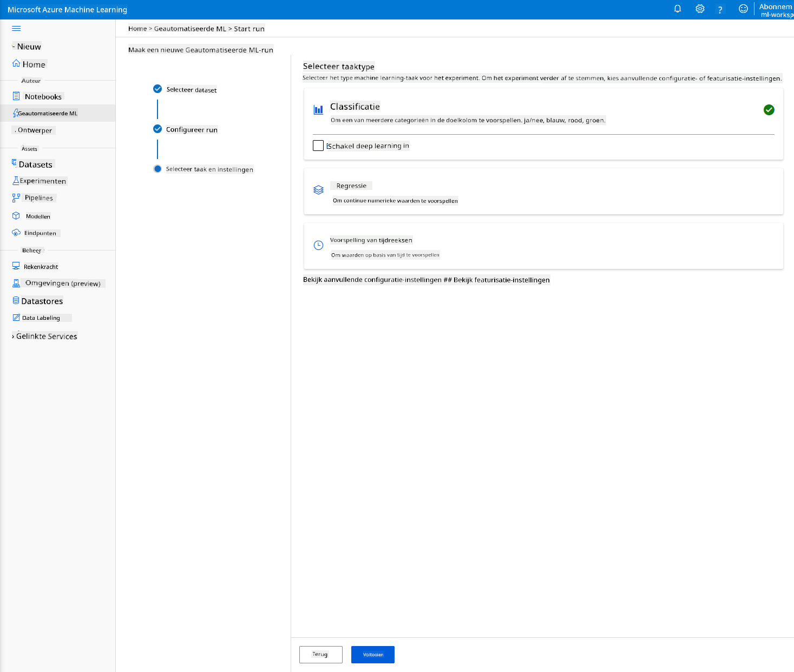The image size is (794, 672).
Task: Choose the Regressie task type
Action: (543, 192)
